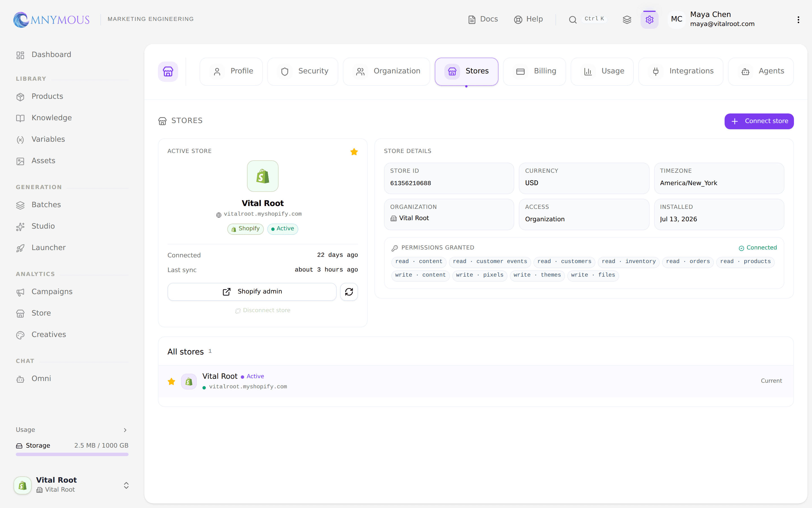Click the Connected status indicator
Image resolution: width=812 pixels, height=508 pixels.
(x=758, y=248)
